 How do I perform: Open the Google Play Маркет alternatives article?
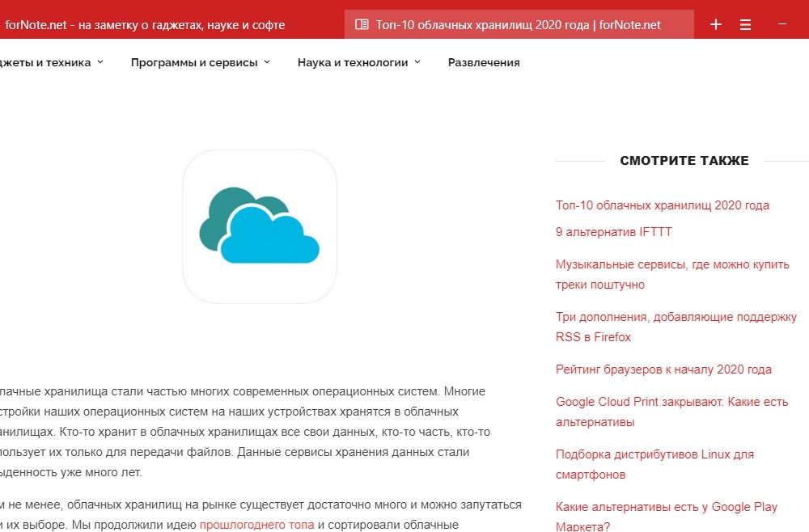pos(666,507)
